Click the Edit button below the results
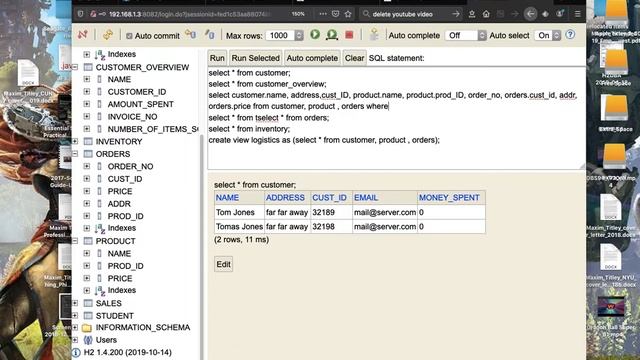 (x=223, y=264)
